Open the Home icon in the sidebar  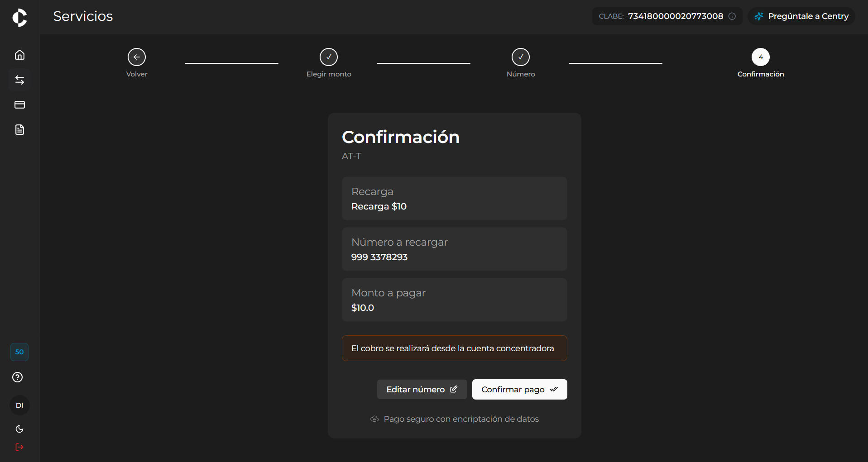pos(19,55)
